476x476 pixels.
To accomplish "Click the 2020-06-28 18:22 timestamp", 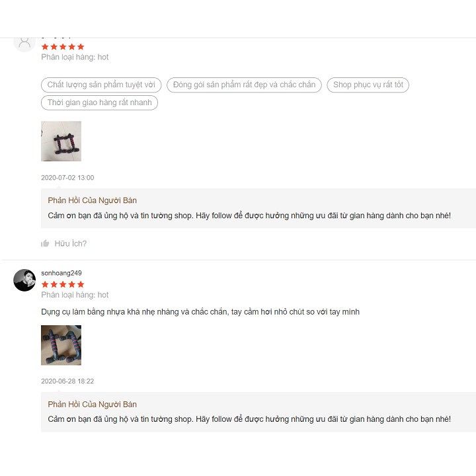I will pos(67,381).
